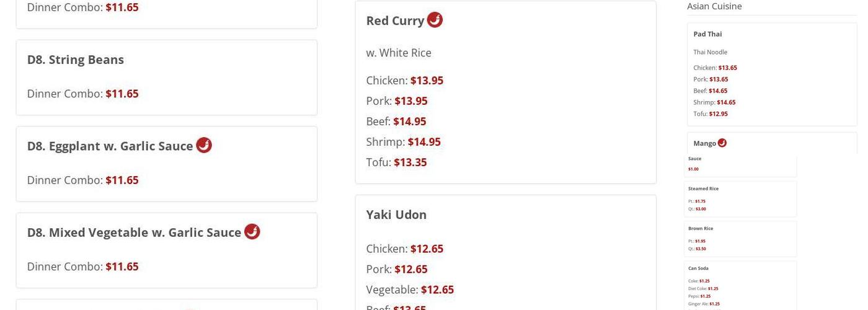Choose Red Curry Chicken $13.95 option

point(404,81)
